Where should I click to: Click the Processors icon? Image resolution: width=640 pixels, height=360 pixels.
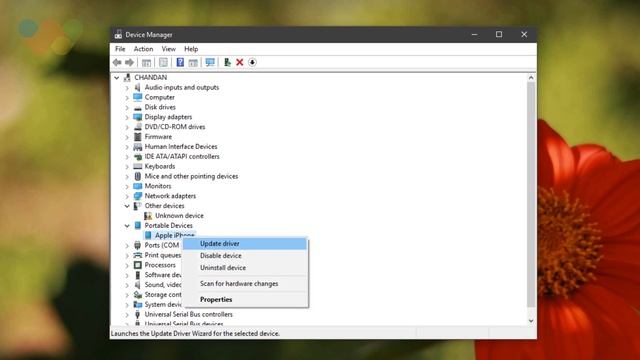138,265
